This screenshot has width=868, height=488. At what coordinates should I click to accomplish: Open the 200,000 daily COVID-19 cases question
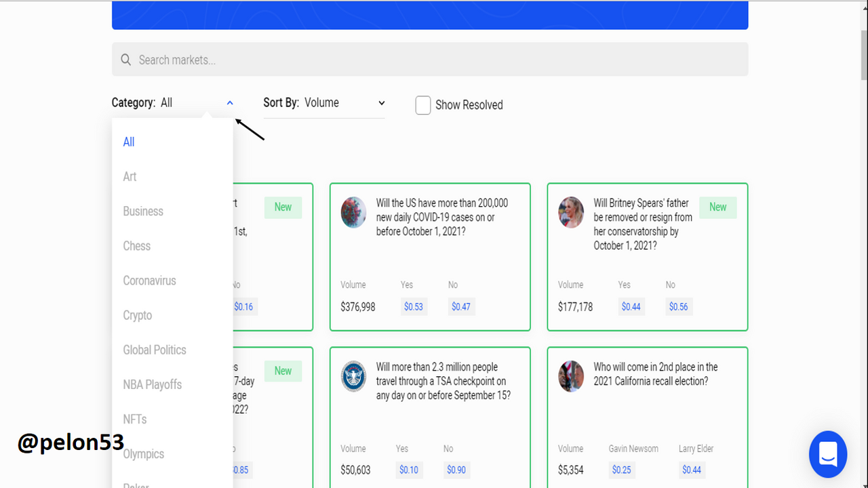(x=442, y=217)
